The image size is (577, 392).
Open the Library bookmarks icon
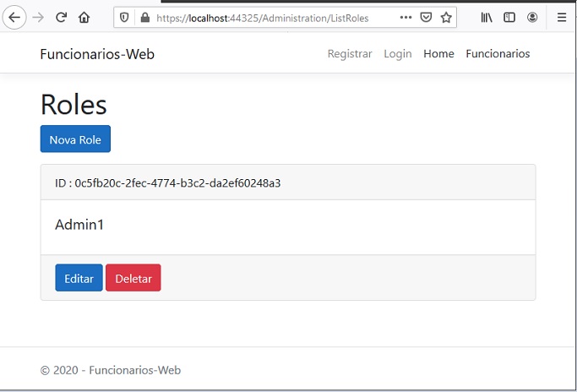tap(487, 17)
